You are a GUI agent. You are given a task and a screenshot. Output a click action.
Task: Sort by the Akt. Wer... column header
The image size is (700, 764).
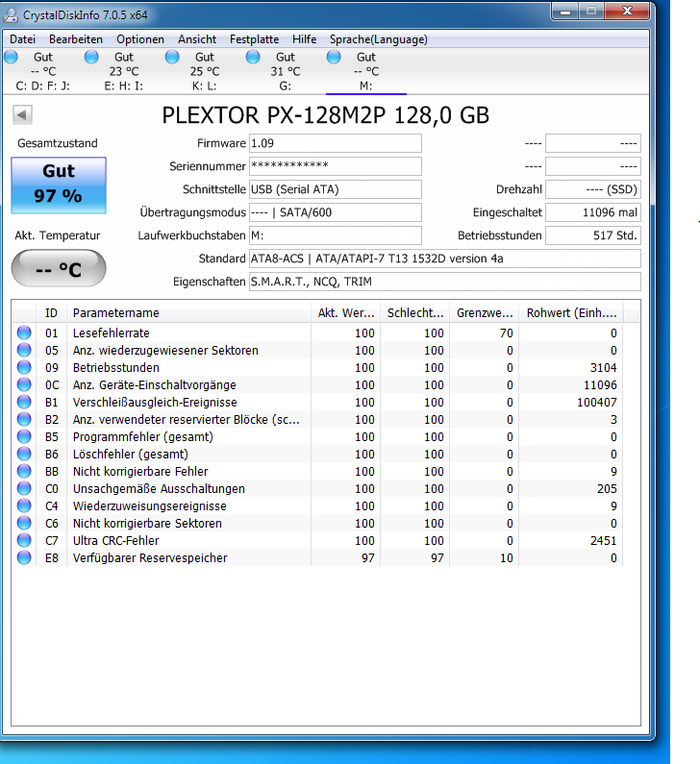pos(346,313)
